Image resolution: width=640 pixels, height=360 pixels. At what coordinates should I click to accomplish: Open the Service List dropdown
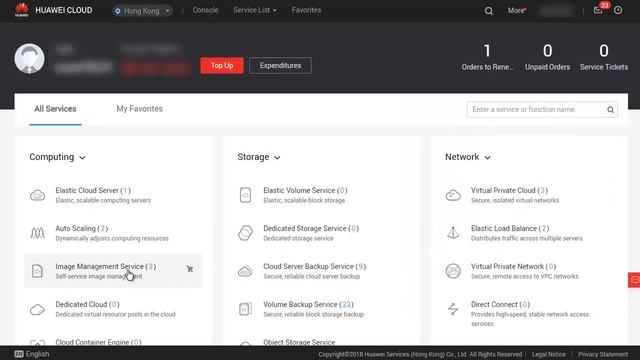click(x=255, y=10)
